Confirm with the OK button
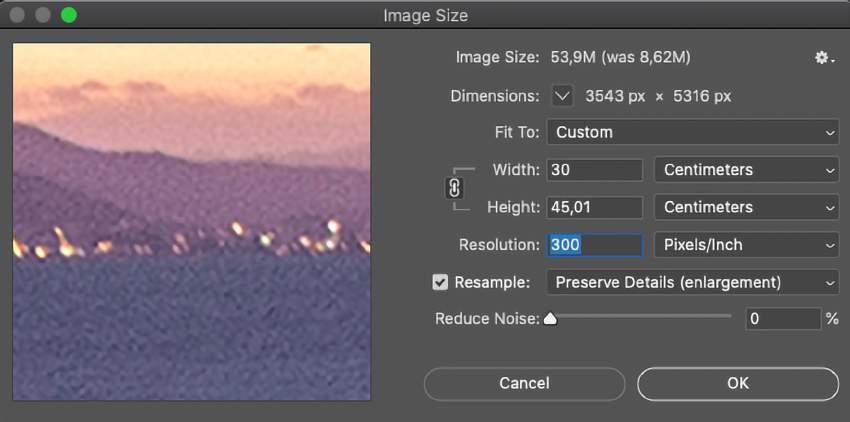 coord(738,383)
